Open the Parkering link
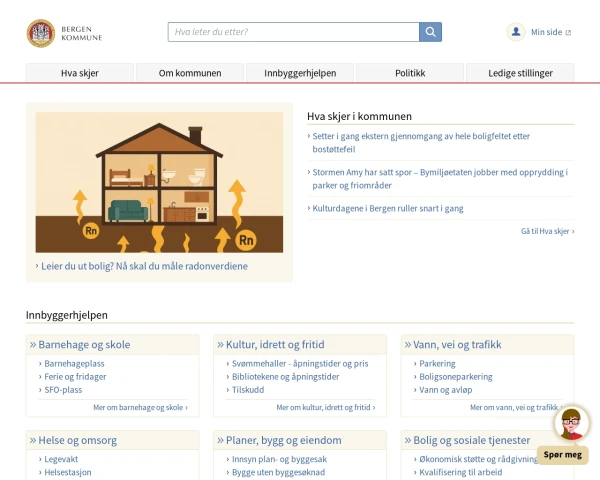The height and width of the screenshot is (480, 600). tap(437, 364)
